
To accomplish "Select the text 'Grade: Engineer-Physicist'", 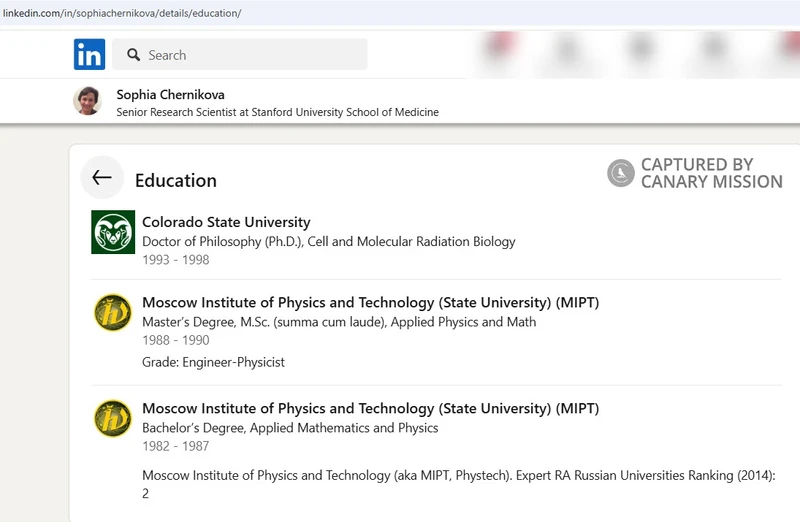I will (x=213, y=362).
